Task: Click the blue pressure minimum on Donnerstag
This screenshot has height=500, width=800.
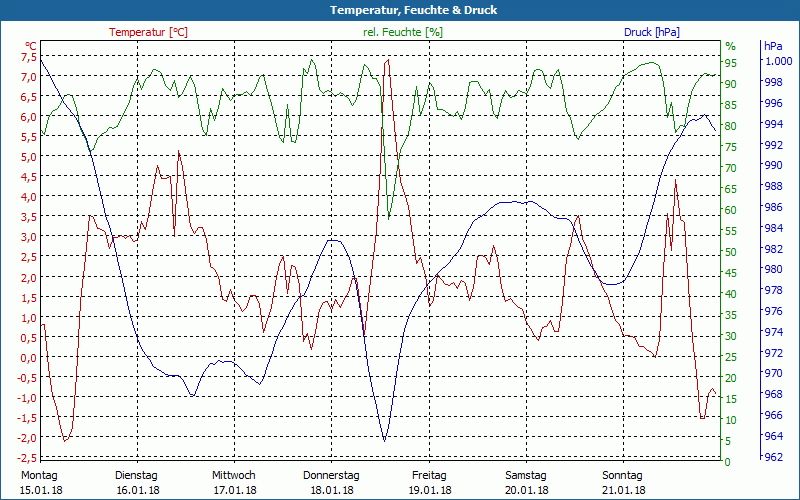Action: 385,440
